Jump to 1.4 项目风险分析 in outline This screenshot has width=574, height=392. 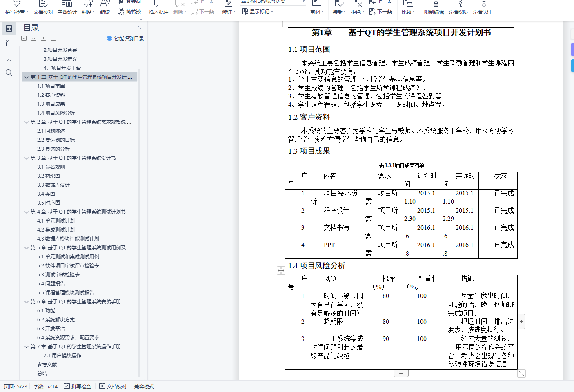[56, 113]
